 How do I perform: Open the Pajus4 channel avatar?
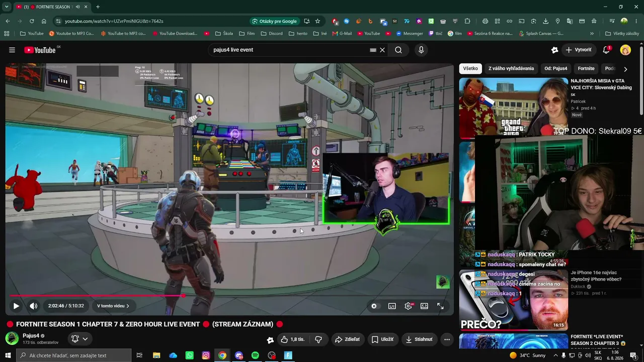tap(12, 338)
